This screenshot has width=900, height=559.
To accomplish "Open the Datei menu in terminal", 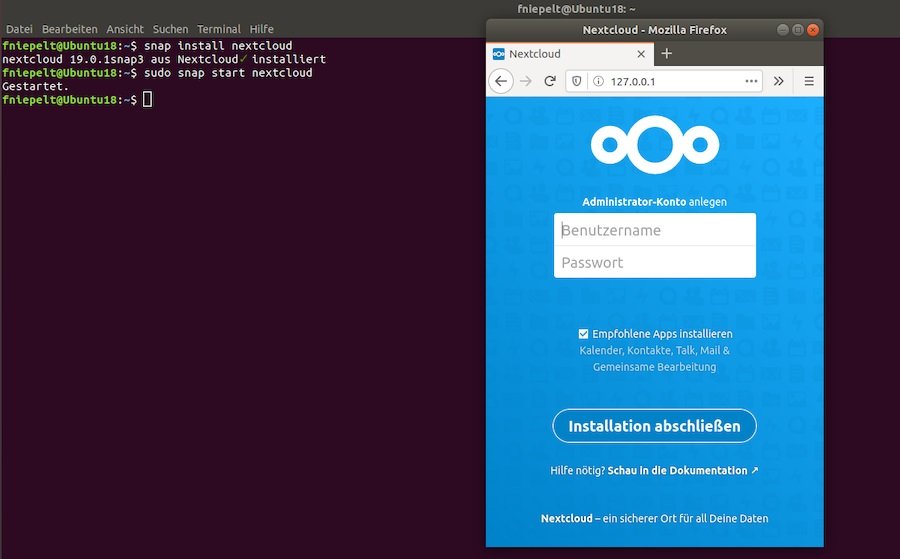I will click(19, 30).
